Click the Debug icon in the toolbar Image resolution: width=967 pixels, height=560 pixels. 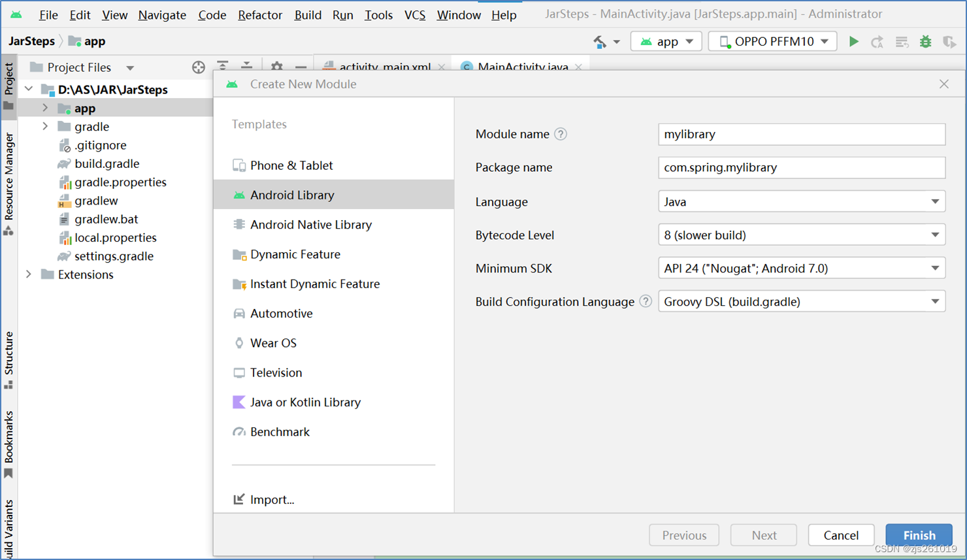[x=925, y=41]
